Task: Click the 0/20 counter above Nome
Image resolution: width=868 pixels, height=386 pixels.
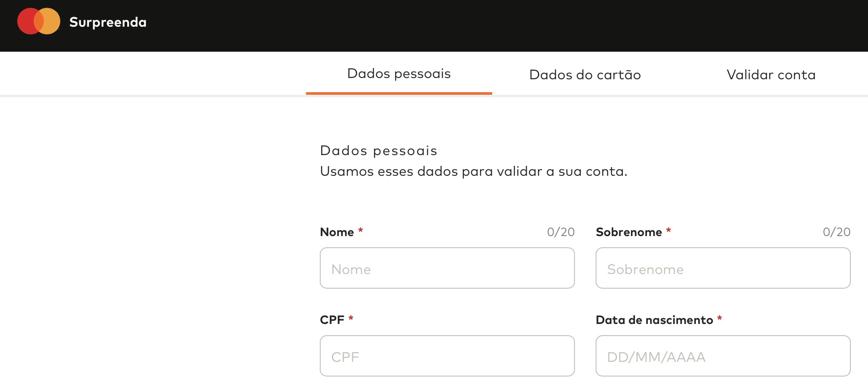Action: [561, 232]
